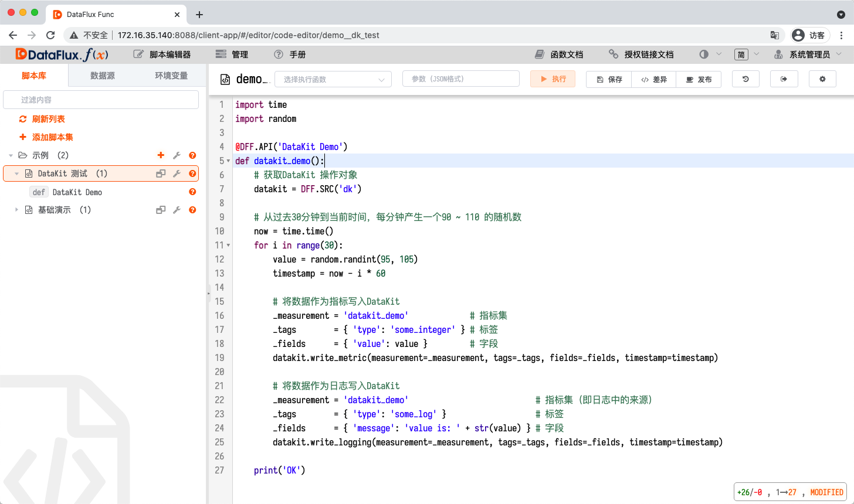The image size is (854, 504).
Task: Click 刷新列表 to refresh list
Action: click(x=42, y=119)
